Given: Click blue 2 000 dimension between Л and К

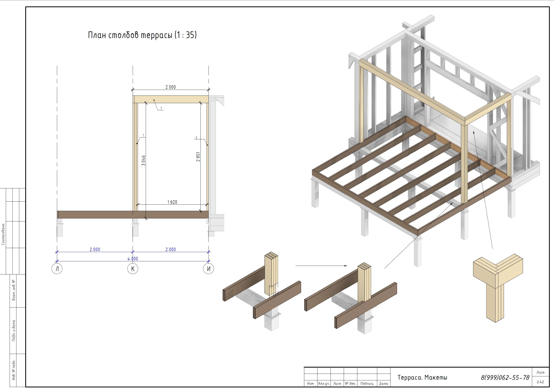Looking at the screenshot, I should 95,249.
